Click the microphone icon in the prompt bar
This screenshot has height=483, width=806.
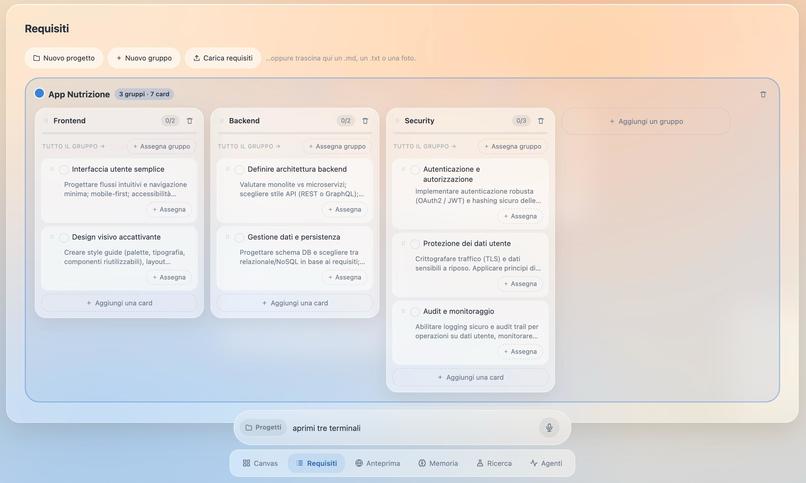click(x=549, y=428)
